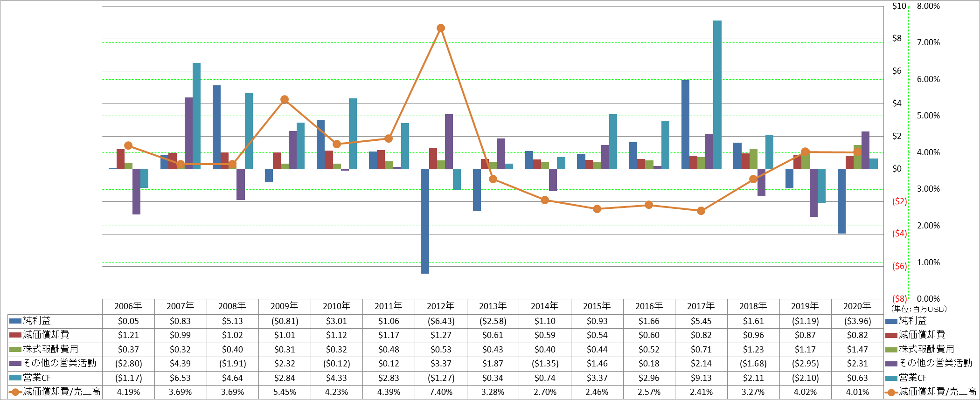This screenshot has height=400, width=980.
Task: Click the 純利益 blue legend swatch in the left column
Action: pos(15,321)
